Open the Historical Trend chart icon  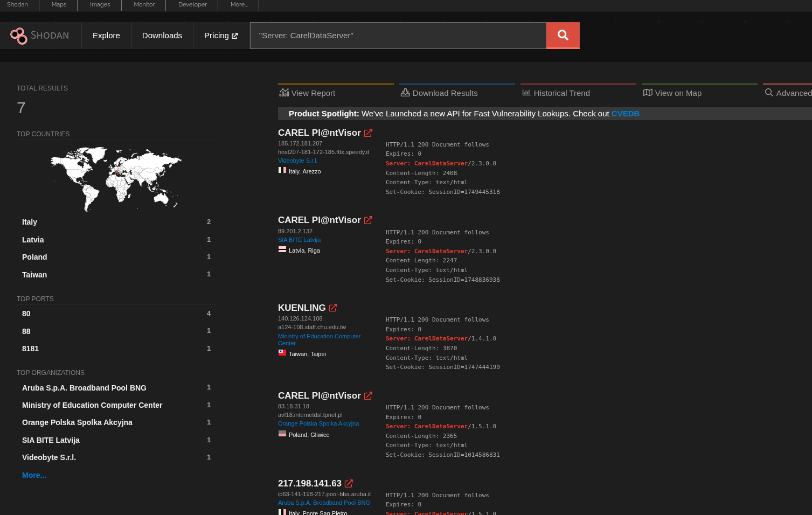[x=526, y=92]
